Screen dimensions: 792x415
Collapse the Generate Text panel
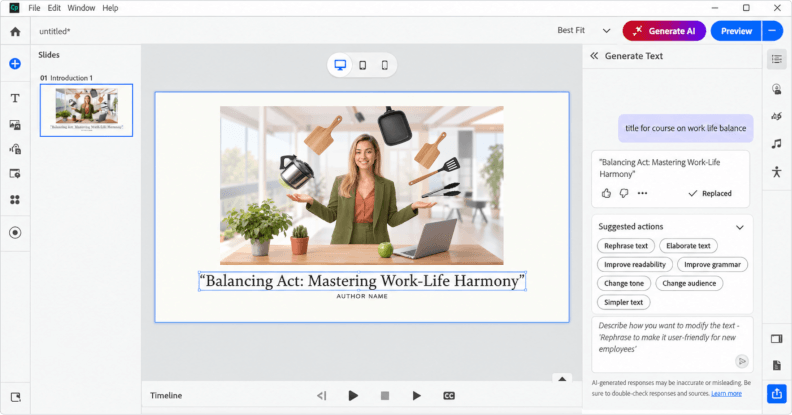point(595,56)
